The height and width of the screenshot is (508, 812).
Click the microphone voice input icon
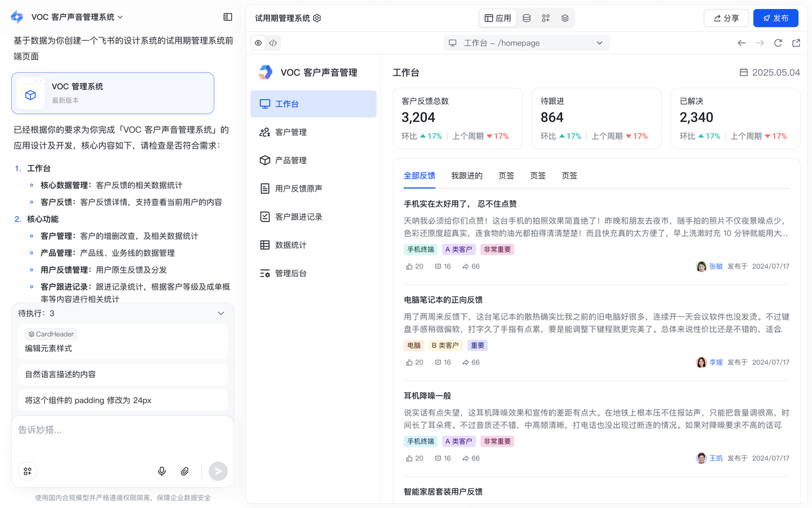pos(162,471)
